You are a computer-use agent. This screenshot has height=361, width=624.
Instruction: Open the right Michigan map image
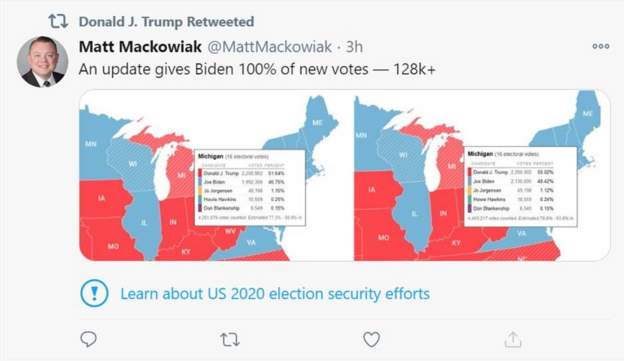tap(482, 176)
